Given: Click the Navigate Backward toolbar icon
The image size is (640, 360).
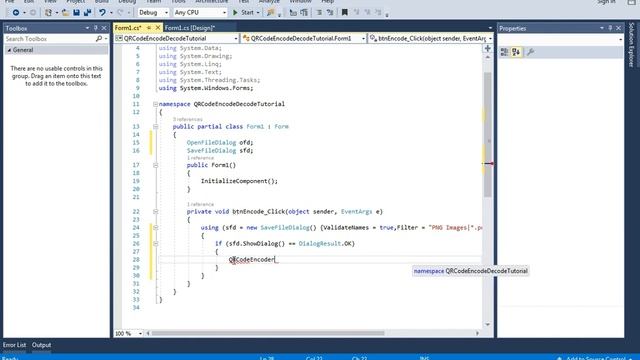Looking at the screenshot, I should click(16, 13).
